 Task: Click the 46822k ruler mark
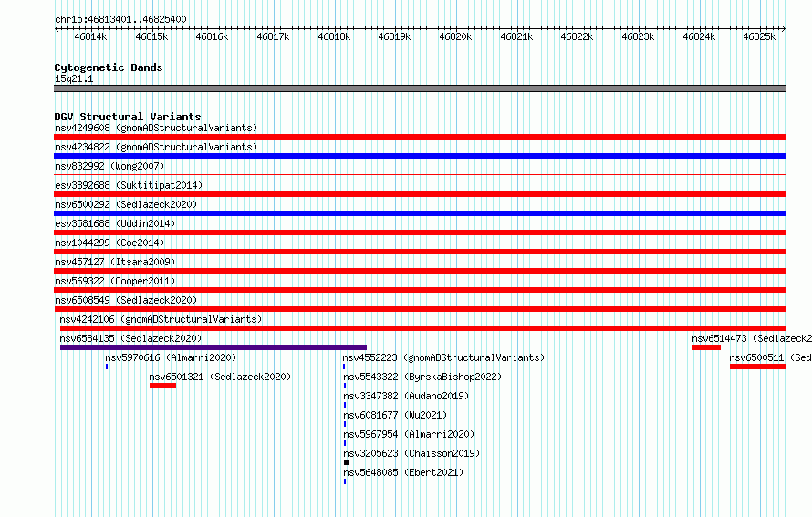coord(577,36)
